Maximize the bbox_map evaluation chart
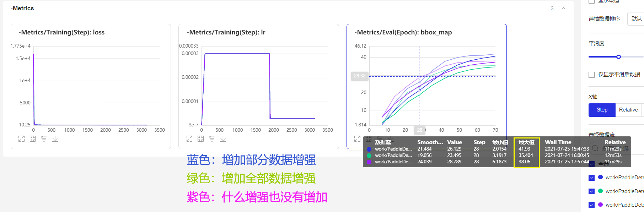Image resolution: width=644 pixels, height=212 pixels. pyautogui.click(x=357, y=139)
